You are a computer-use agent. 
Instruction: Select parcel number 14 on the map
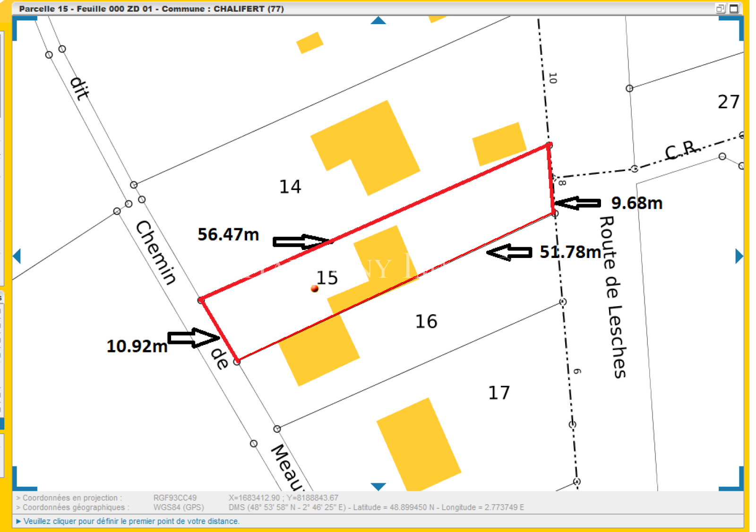[x=290, y=187]
